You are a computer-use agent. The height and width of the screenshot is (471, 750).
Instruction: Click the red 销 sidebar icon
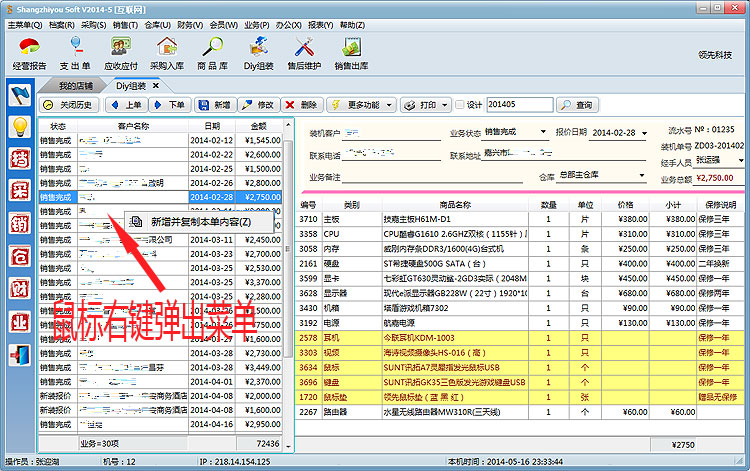20,224
